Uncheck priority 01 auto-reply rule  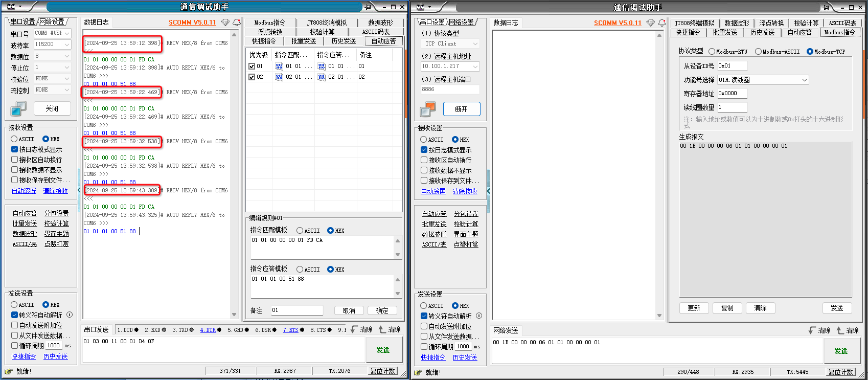252,66
